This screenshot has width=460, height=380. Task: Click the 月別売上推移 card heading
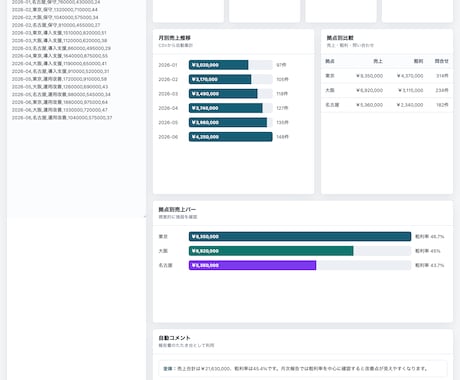(174, 38)
